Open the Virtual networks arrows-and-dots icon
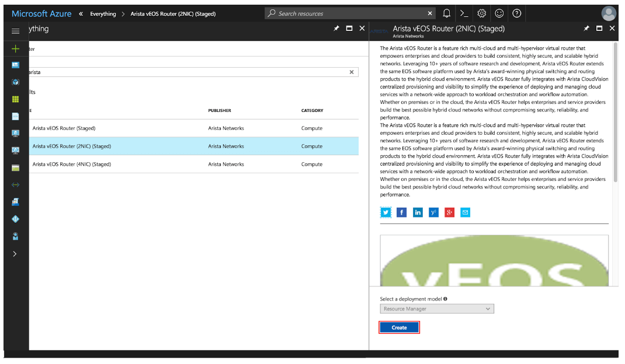 pos(16,185)
